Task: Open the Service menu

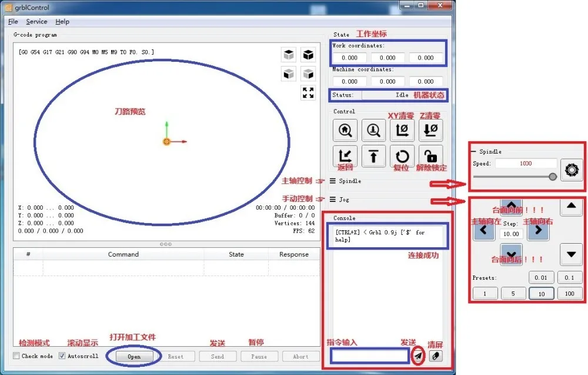Action: click(x=36, y=21)
